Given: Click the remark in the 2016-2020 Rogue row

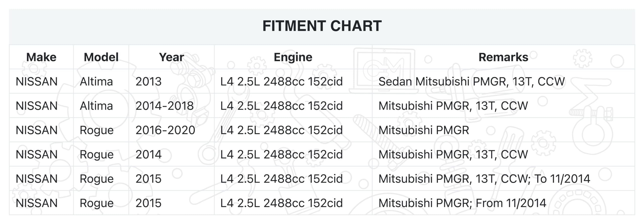Looking at the screenshot, I should 424,130.
